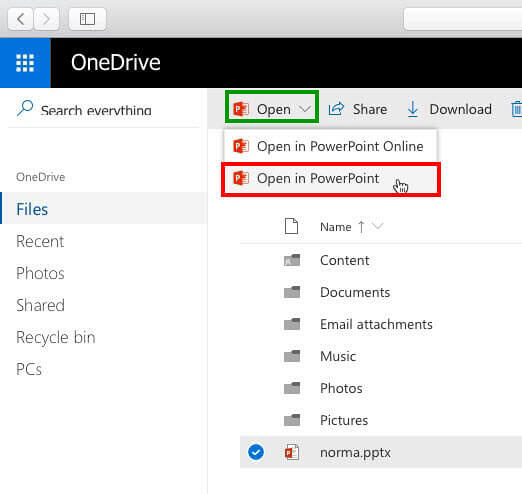This screenshot has width=522, height=494.
Task: Open the Pictures folder name
Action: [344, 420]
